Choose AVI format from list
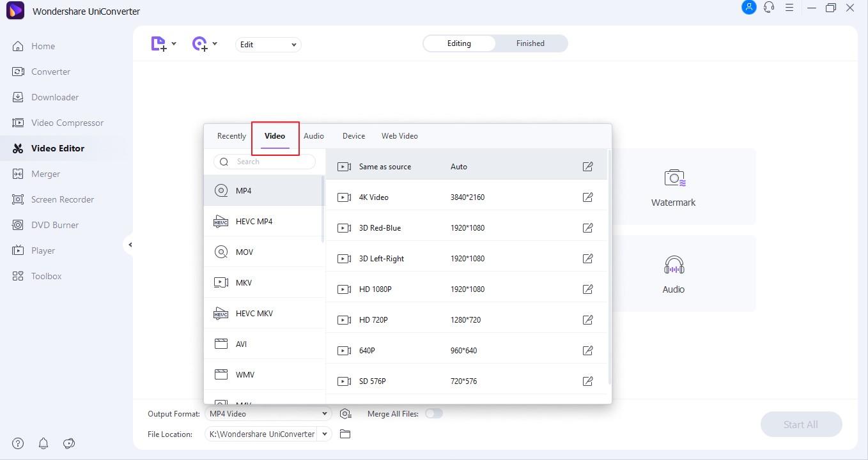The height and width of the screenshot is (460, 868). pos(263,344)
